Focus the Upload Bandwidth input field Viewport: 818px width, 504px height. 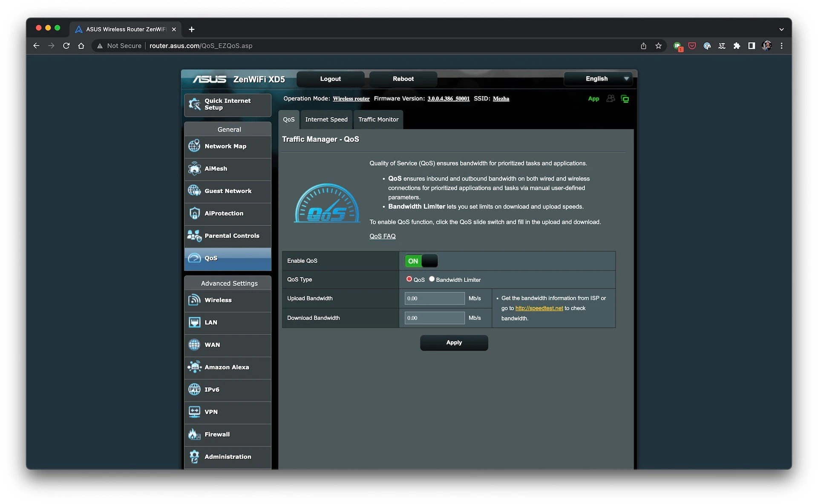point(435,298)
